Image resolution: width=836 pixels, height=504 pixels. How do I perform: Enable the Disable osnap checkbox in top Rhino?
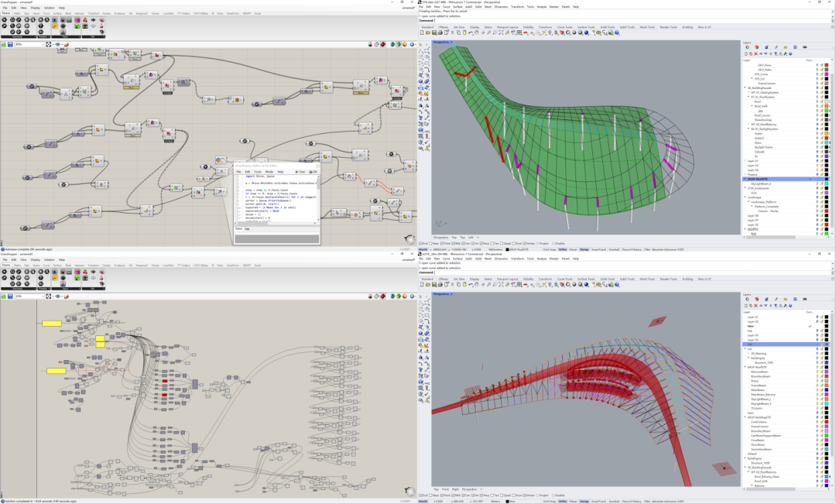(x=553, y=243)
